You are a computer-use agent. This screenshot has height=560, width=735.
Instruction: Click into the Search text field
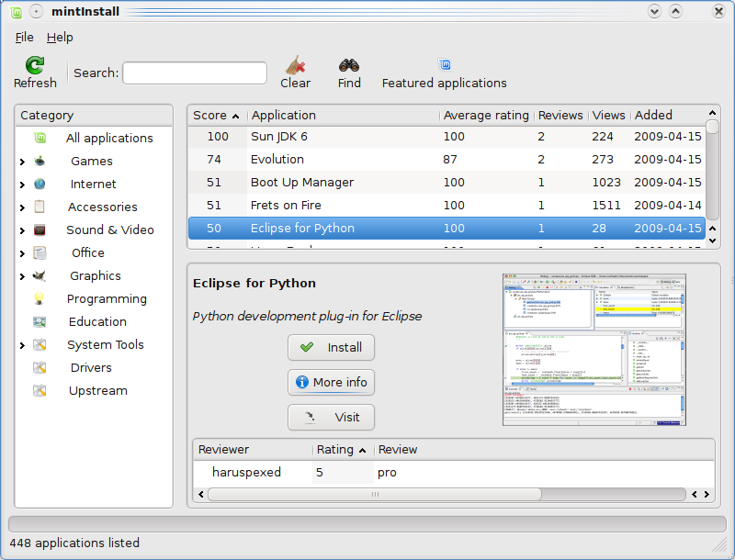[195, 73]
